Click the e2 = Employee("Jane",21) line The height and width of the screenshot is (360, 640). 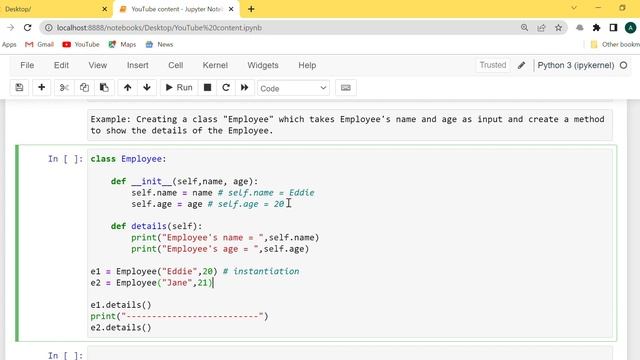coord(152,282)
